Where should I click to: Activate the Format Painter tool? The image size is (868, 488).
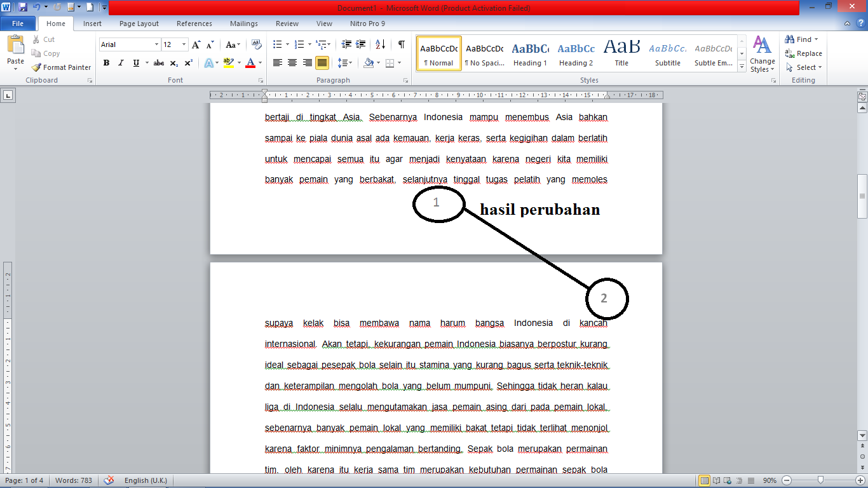[61, 67]
